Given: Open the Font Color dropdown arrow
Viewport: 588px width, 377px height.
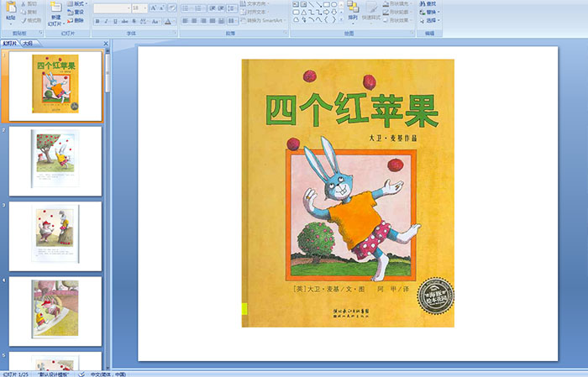Looking at the screenshot, I should click(x=173, y=21).
